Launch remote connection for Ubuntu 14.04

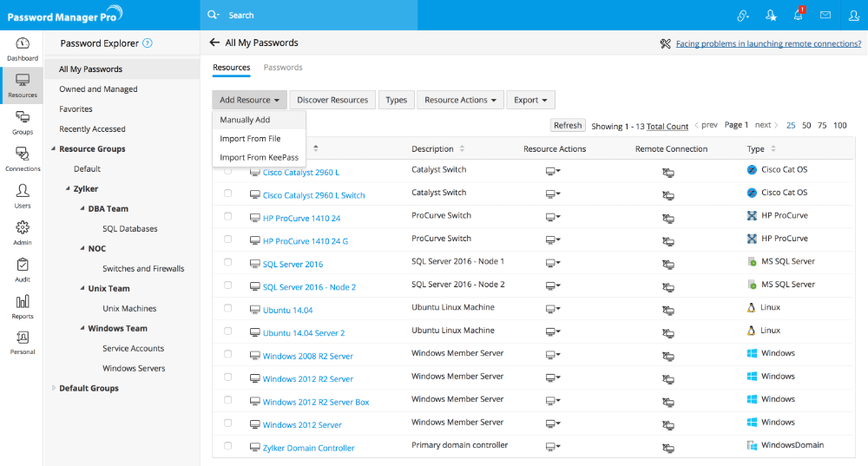[668, 311]
